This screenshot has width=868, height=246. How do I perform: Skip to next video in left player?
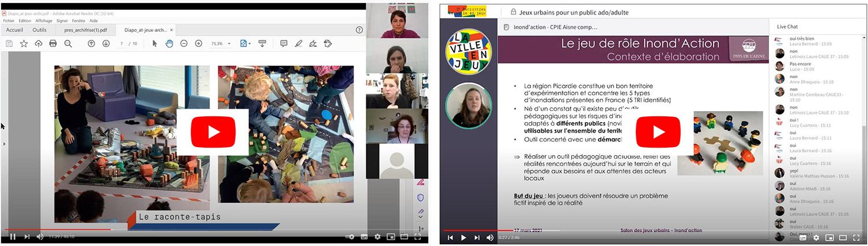[27, 237]
